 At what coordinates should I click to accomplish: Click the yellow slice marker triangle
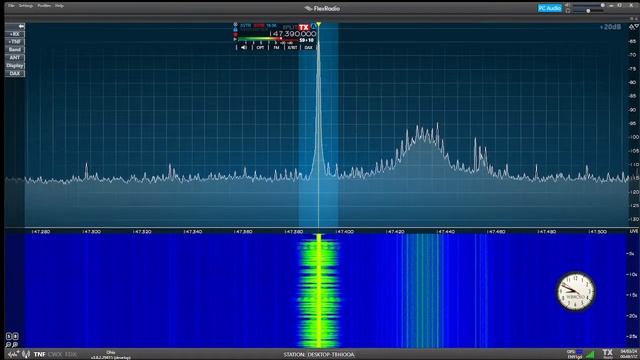(318, 25)
